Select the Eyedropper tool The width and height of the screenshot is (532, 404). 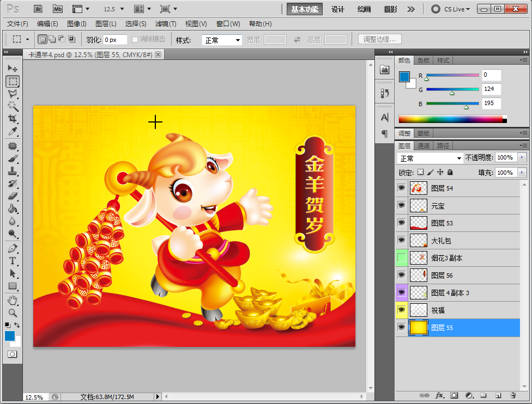click(13, 131)
